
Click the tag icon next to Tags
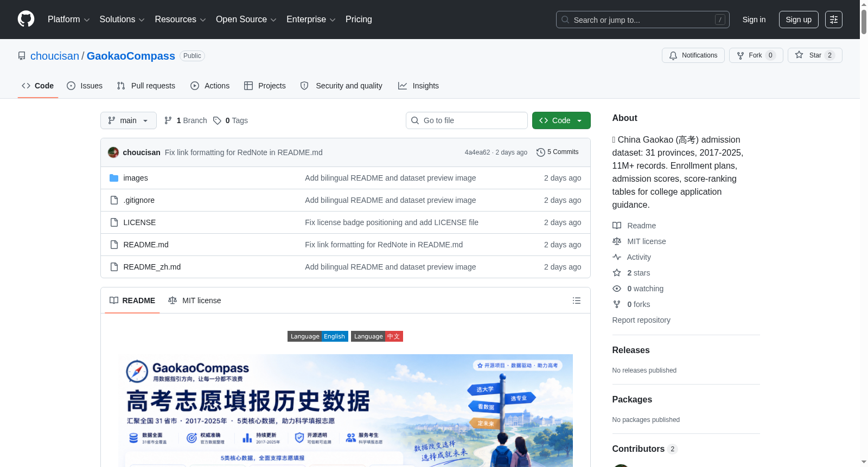(217, 120)
